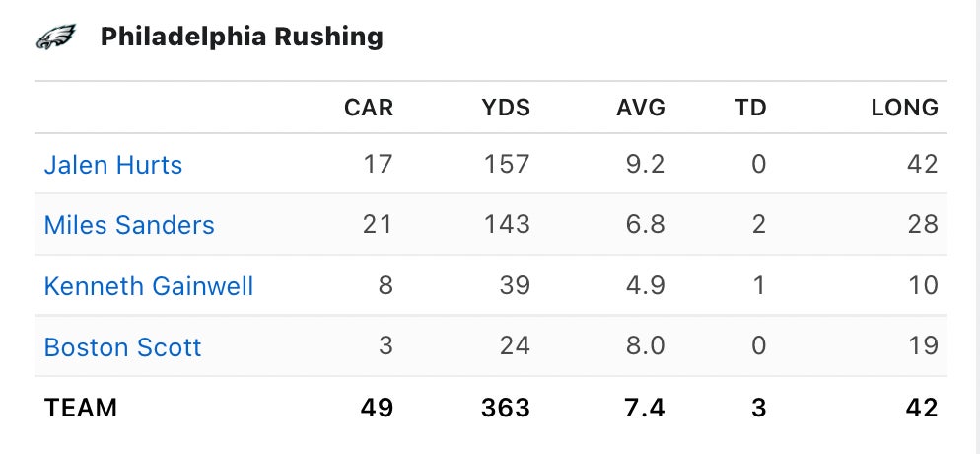Click Miles Sanders' 2 touchdowns value

click(758, 225)
